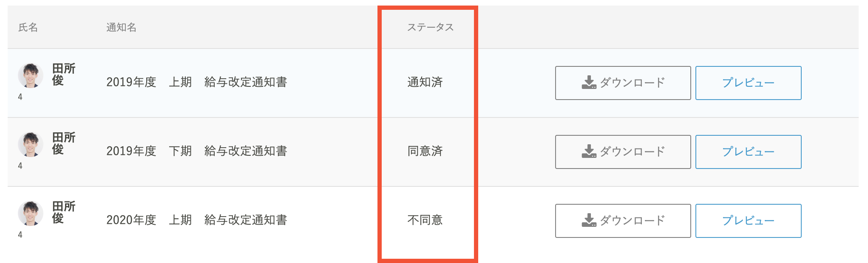Preview the 2020年度 上期 給与改定通知書
868x263 pixels.
coord(748,221)
